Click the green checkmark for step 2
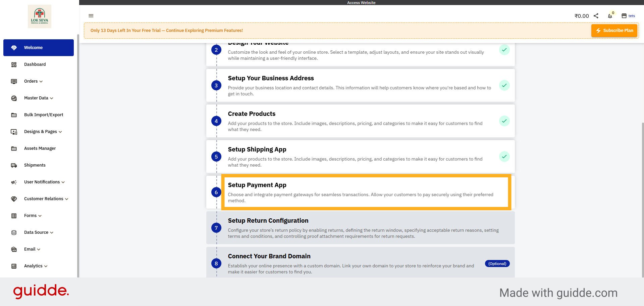 504,50
